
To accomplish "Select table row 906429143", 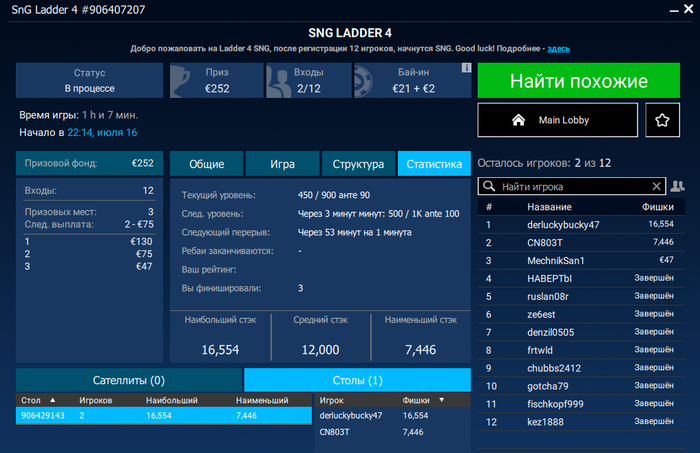I will pos(164,416).
